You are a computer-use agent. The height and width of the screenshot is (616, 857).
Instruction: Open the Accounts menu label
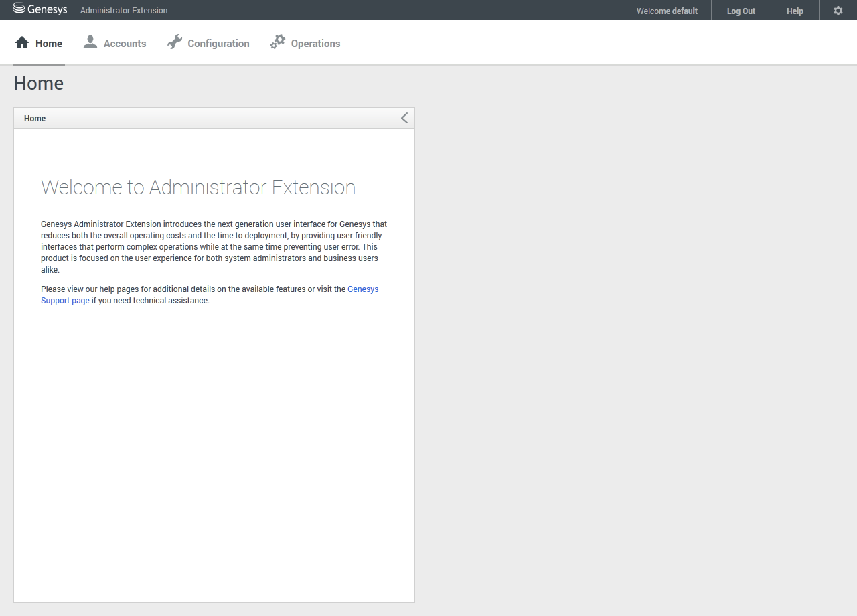125,44
